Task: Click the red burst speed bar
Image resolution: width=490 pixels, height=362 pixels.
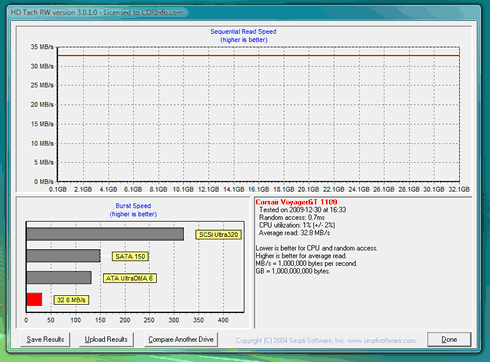Action: [34, 299]
